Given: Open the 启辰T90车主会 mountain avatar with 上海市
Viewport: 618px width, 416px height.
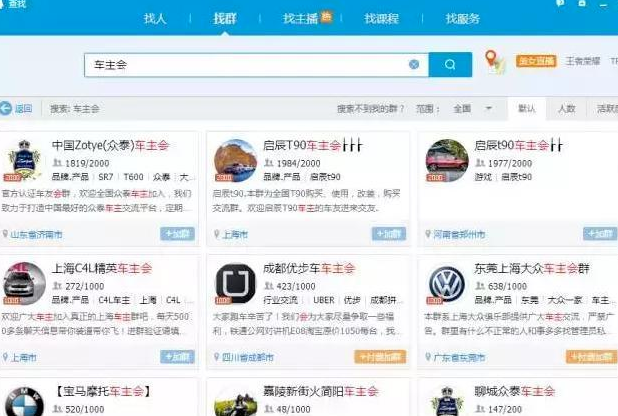Looking at the screenshot, I should [x=235, y=160].
